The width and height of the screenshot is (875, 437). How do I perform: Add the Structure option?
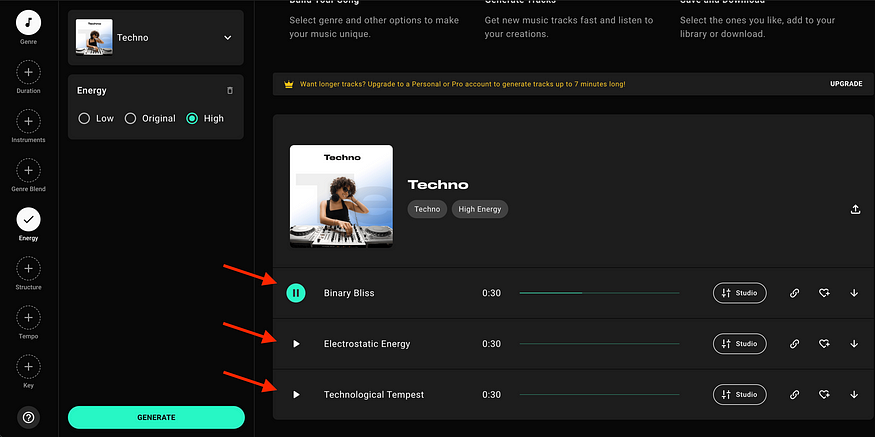(28, 268)
